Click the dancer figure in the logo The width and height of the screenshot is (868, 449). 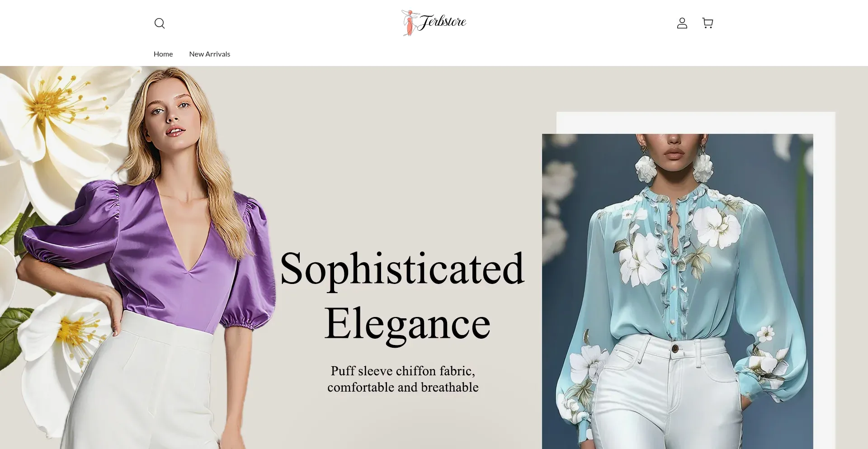(409, 23)
